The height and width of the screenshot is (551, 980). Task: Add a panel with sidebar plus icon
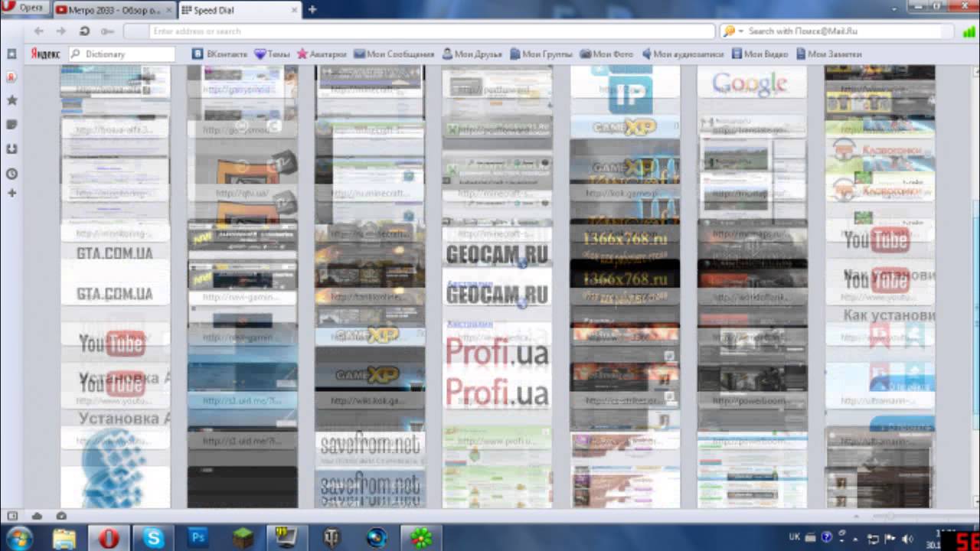(11, 194)
